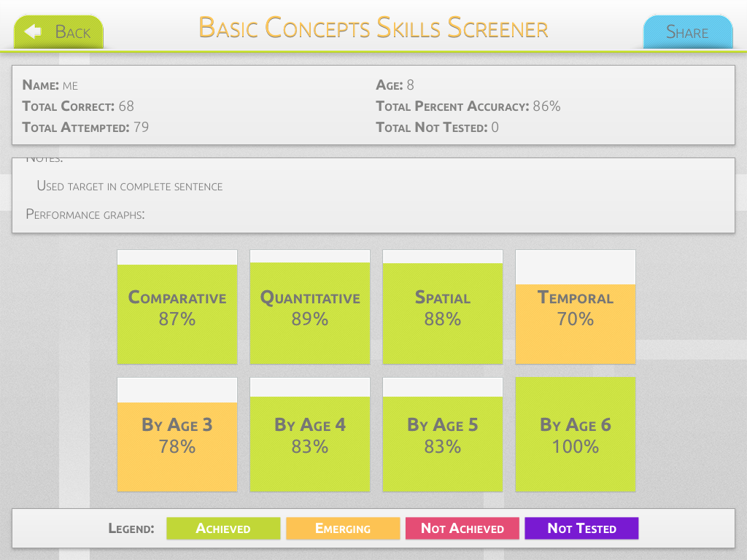Click the green Achieved legend swatch
747x560 pixels.
coord(223,528)
